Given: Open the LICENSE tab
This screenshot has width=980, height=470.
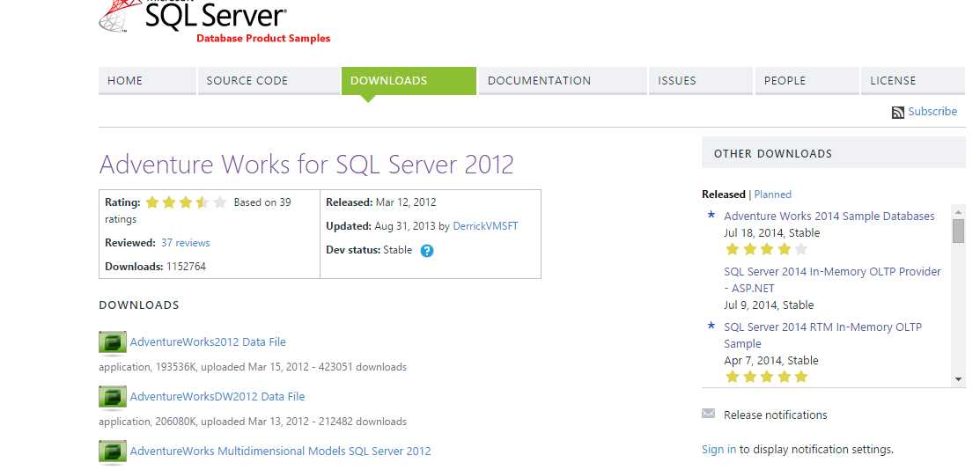Looking at the screenshot, I should [913, 81].
